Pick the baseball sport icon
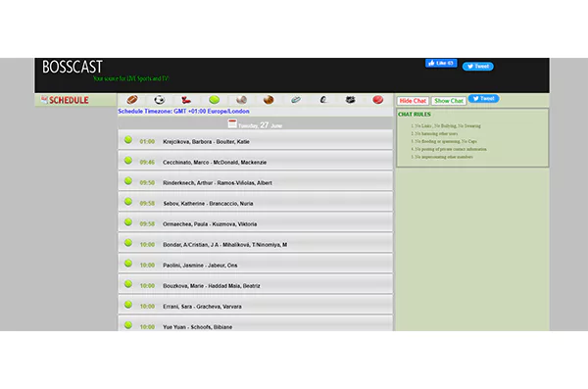 coord(241,100)
